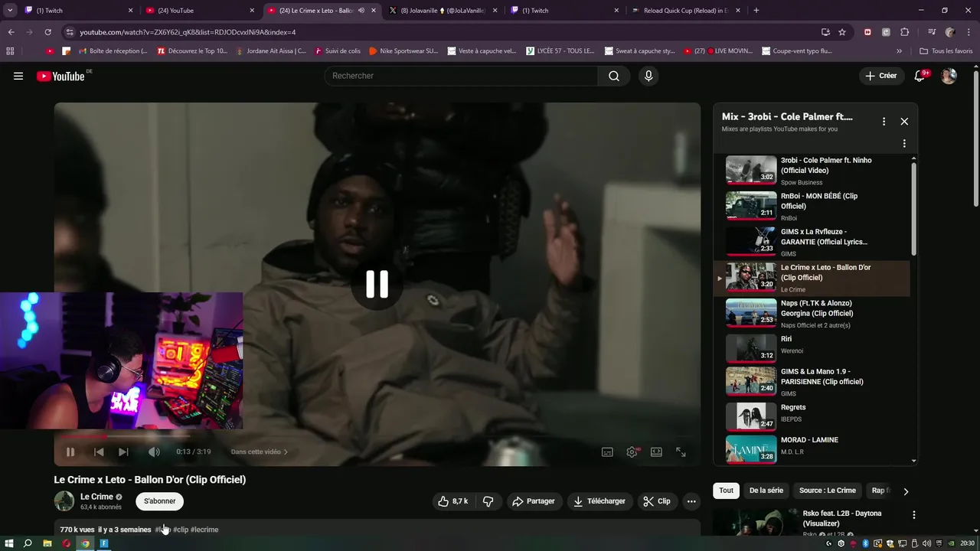Focus the Rechercher search field
This screenshot has width=980, height=551.
(461, 76)
